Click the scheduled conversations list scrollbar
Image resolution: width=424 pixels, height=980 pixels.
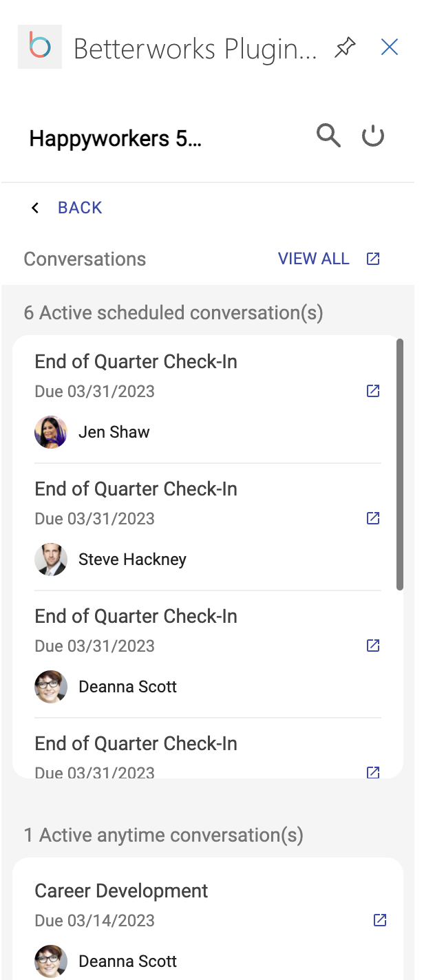tap(400, 465)
